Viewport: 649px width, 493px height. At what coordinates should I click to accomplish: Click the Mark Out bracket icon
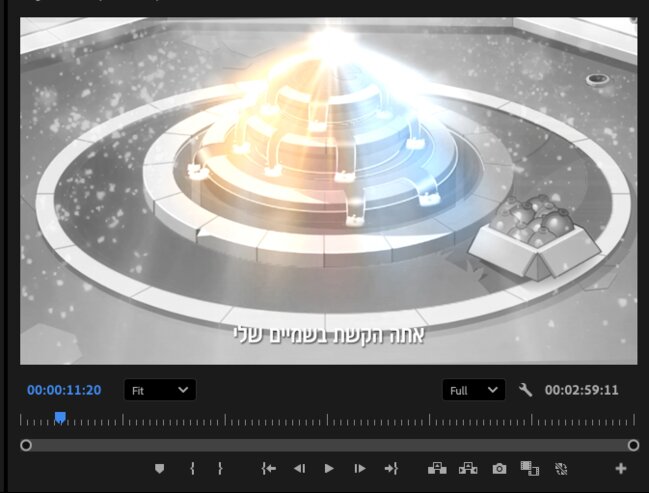point(220,469)
